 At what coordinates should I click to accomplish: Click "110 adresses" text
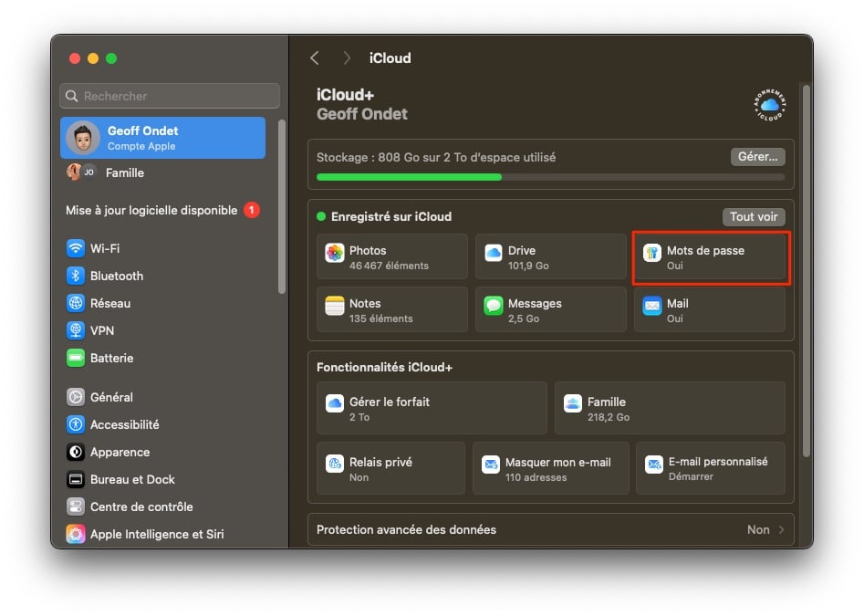tap(536, 477)
